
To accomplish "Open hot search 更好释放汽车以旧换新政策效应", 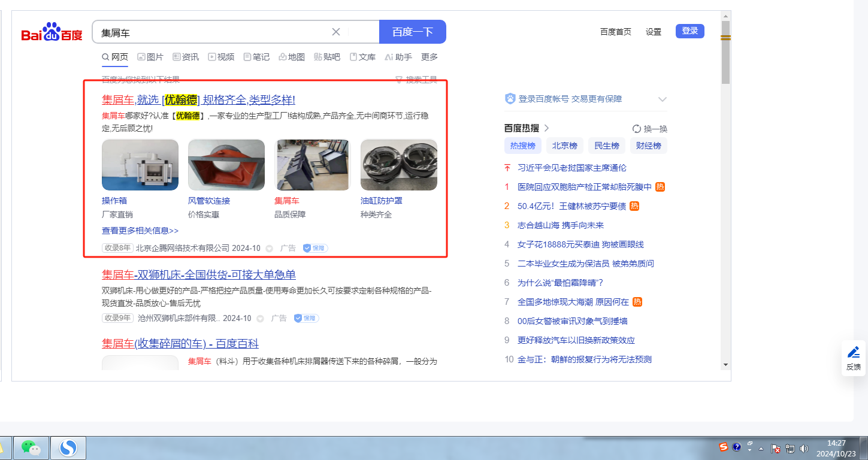I will click(x=576, y=340).
